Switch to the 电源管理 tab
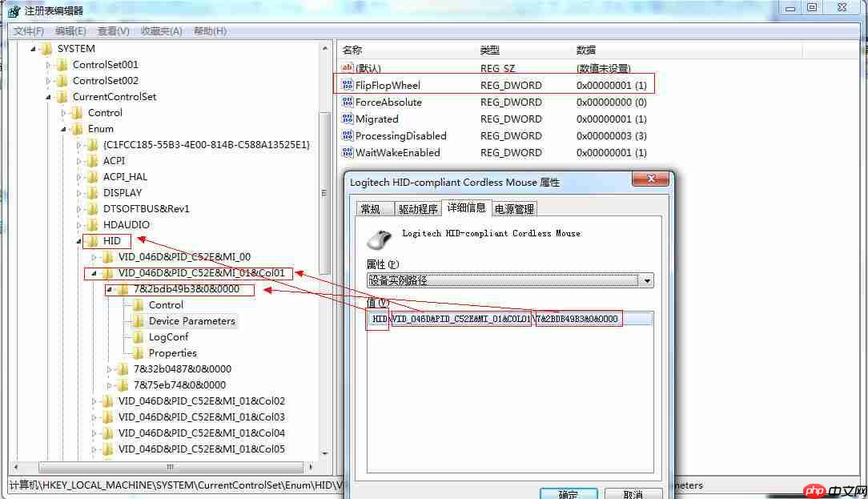868x499 pixels. point(514,209)
